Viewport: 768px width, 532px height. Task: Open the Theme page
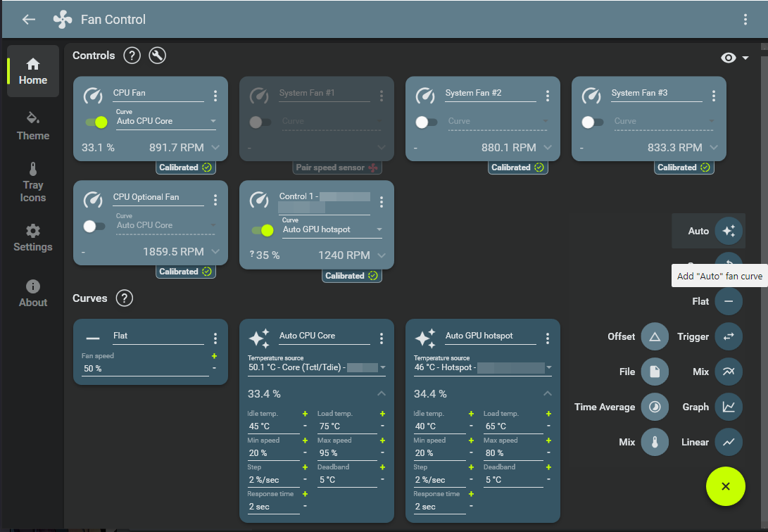(x=33, y=127)
